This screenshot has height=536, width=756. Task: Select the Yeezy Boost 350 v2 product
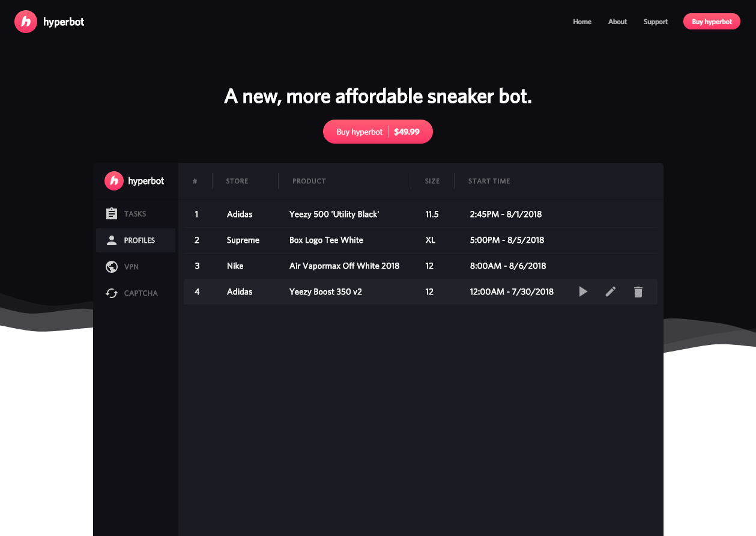(325, 292)
